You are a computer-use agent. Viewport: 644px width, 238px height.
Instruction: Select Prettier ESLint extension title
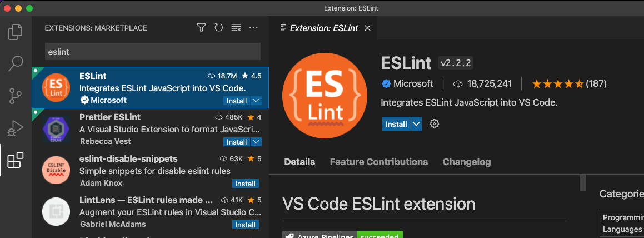click(x=110, y=117)
